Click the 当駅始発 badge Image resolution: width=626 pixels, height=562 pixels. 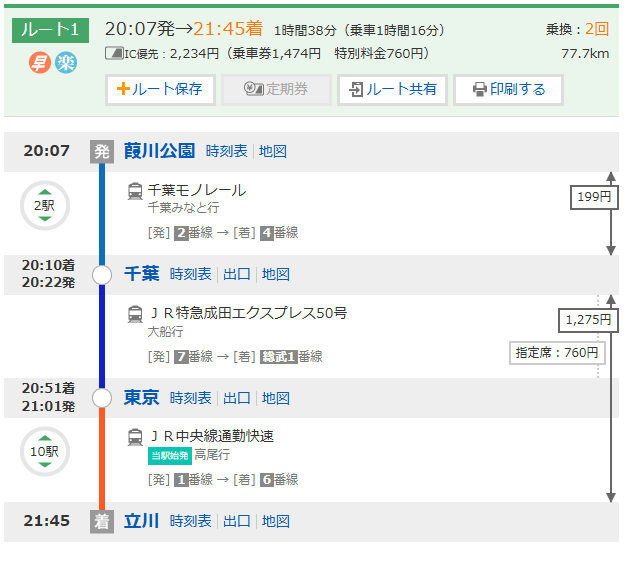(170, 456)
